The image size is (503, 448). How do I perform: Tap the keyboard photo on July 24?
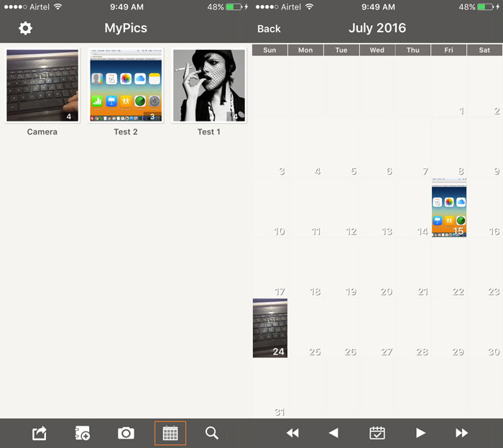click(270, 329)
